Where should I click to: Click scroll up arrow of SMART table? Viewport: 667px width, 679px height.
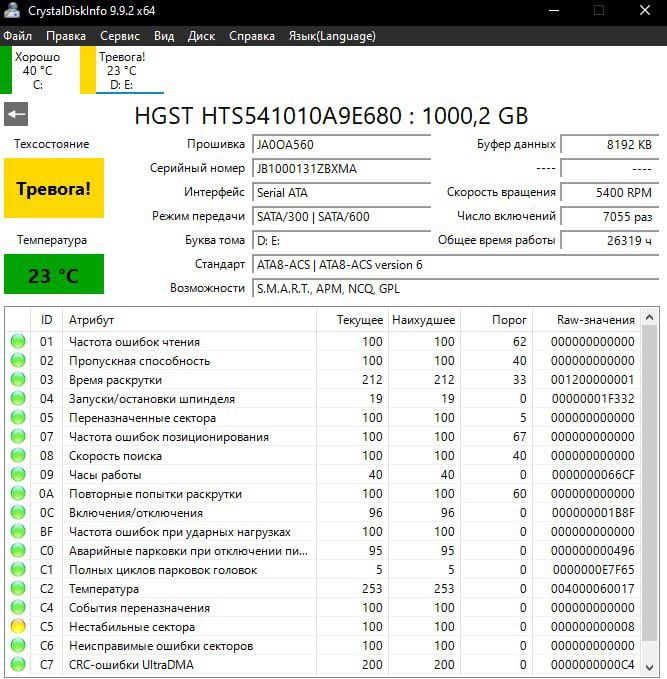click(649, 318)
